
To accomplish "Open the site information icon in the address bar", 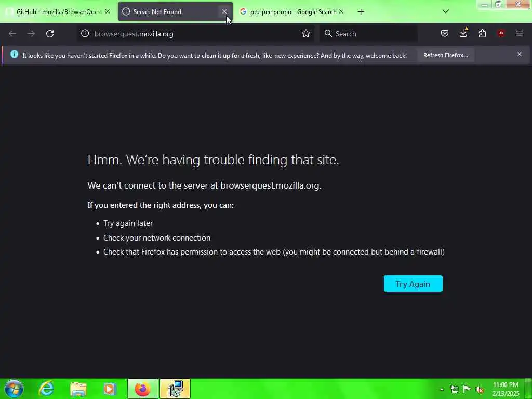I will (85, 34).
